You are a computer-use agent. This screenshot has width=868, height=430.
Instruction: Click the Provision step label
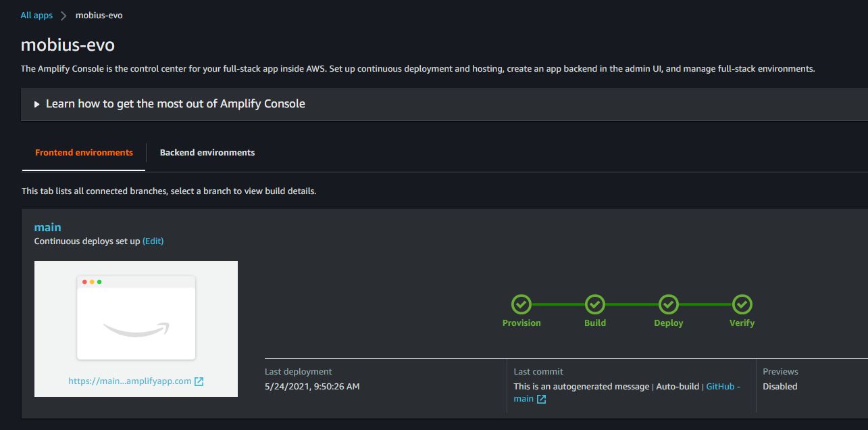tap(521, 323)
